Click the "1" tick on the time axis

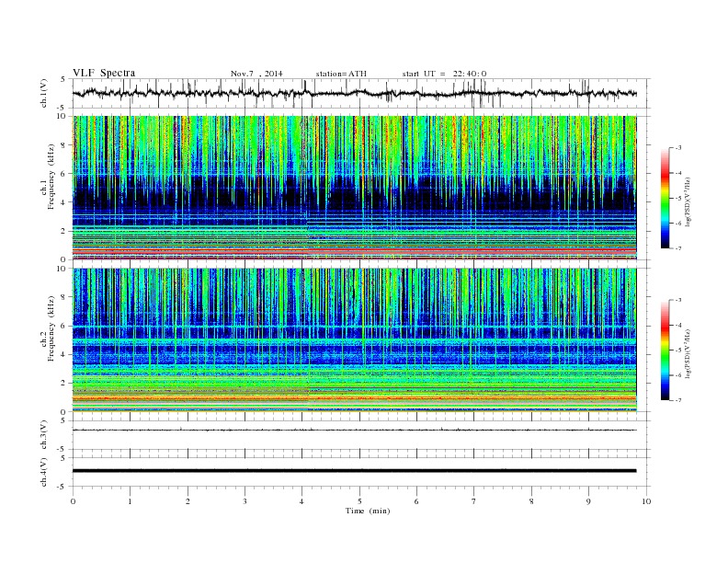click(x=130, y=501)
